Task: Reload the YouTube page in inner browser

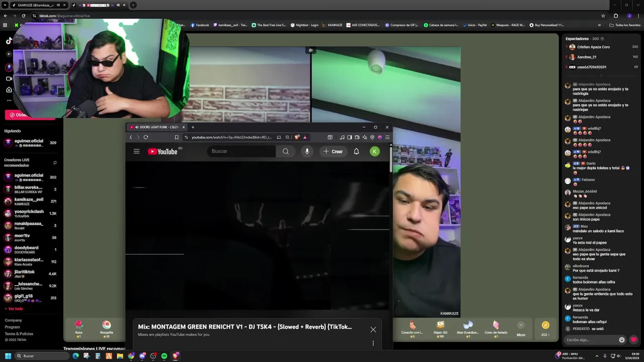Action: click(146, 137)
